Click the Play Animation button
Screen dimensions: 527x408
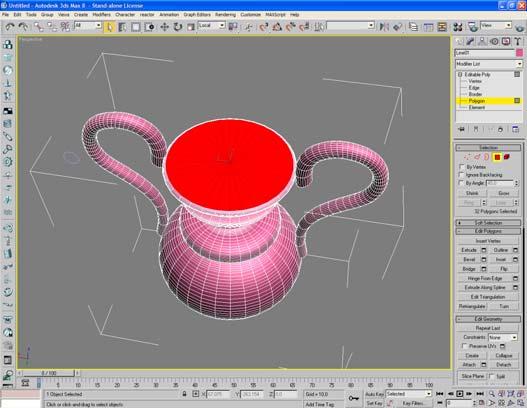tap(460, 394)
